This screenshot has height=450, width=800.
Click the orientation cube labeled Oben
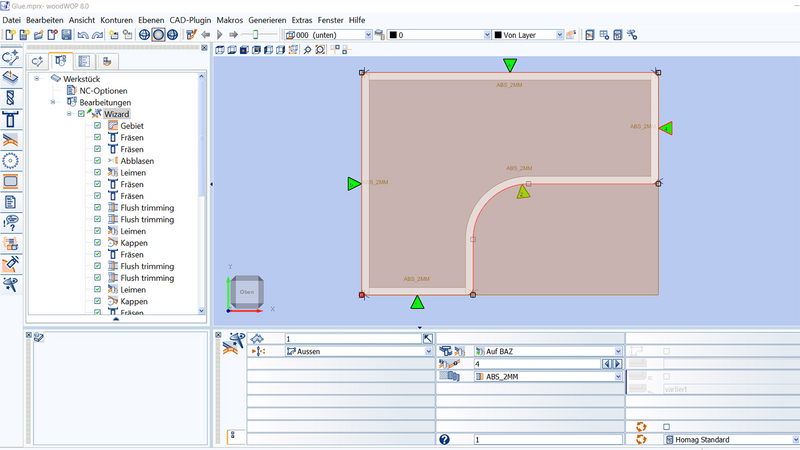pyautogui.click(x=247, y=291)
